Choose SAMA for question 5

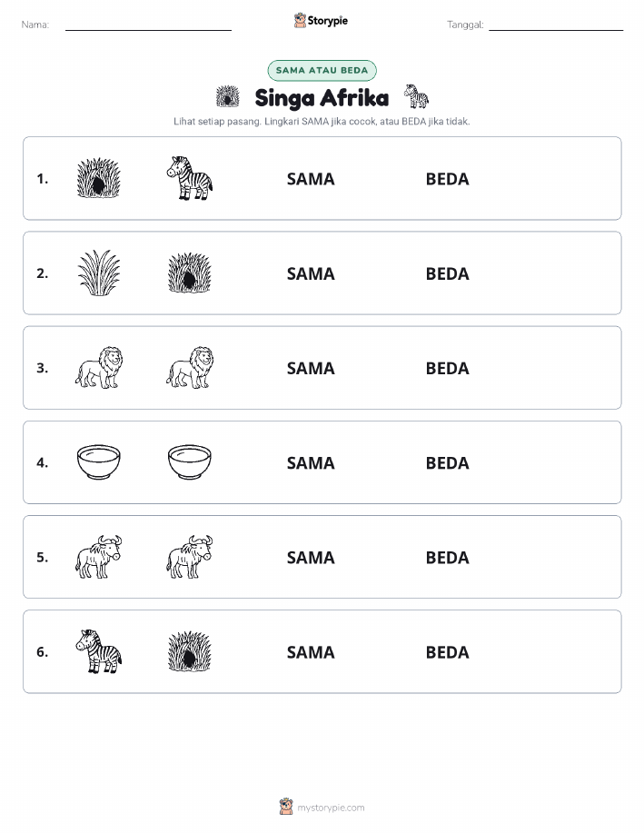click(311, 557)
